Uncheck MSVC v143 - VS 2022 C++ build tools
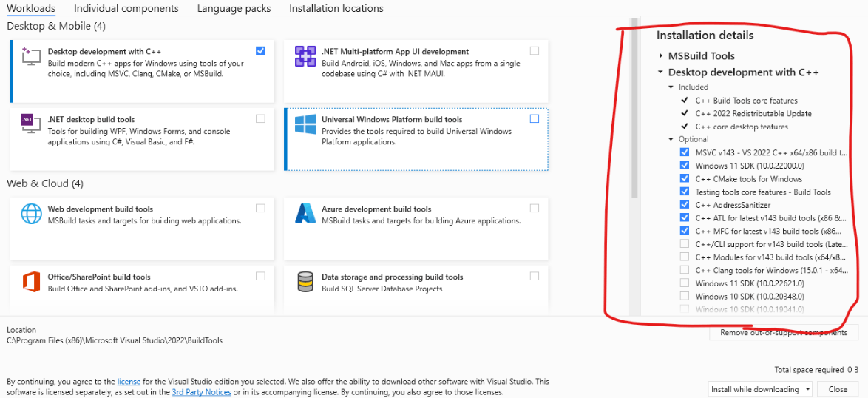This screenshot has height=398, width=868. 685,152
